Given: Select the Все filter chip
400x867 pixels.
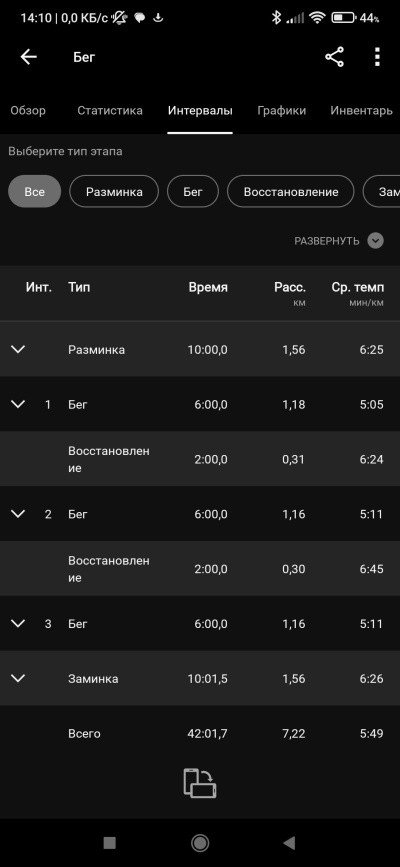Looking at the screenshot, I should 34,192.
